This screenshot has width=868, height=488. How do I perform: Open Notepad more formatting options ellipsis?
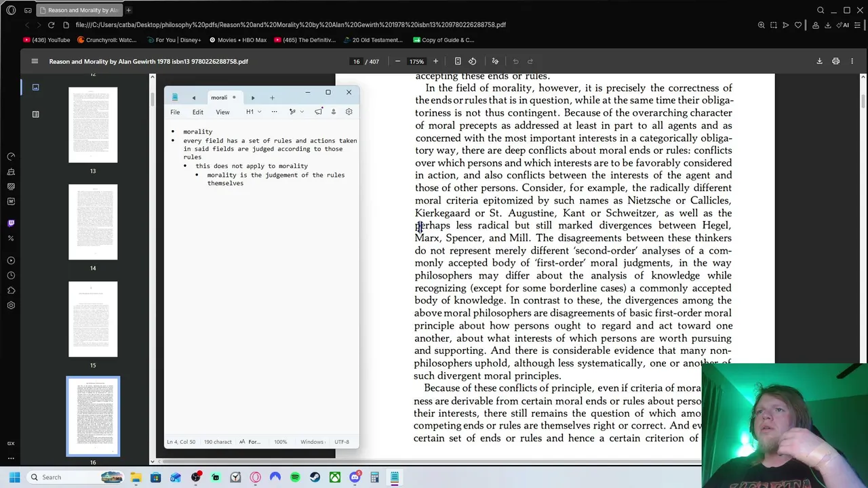tap(274, 112)
